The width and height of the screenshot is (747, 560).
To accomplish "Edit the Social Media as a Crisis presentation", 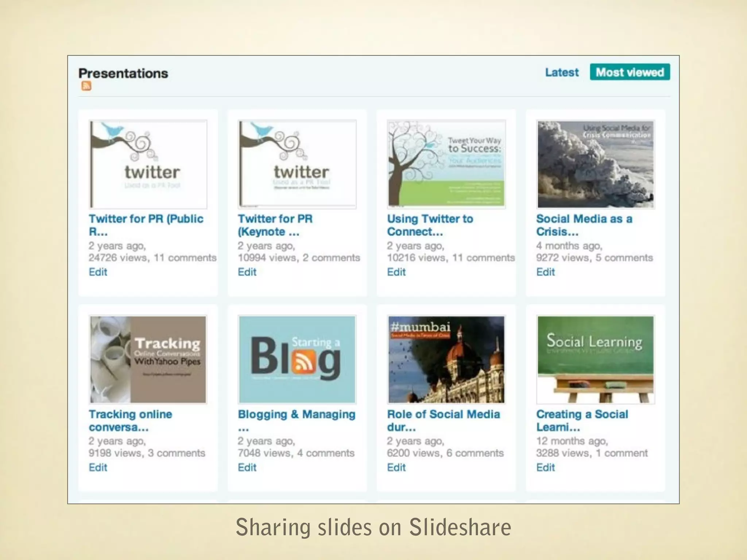I will (545, 272).
